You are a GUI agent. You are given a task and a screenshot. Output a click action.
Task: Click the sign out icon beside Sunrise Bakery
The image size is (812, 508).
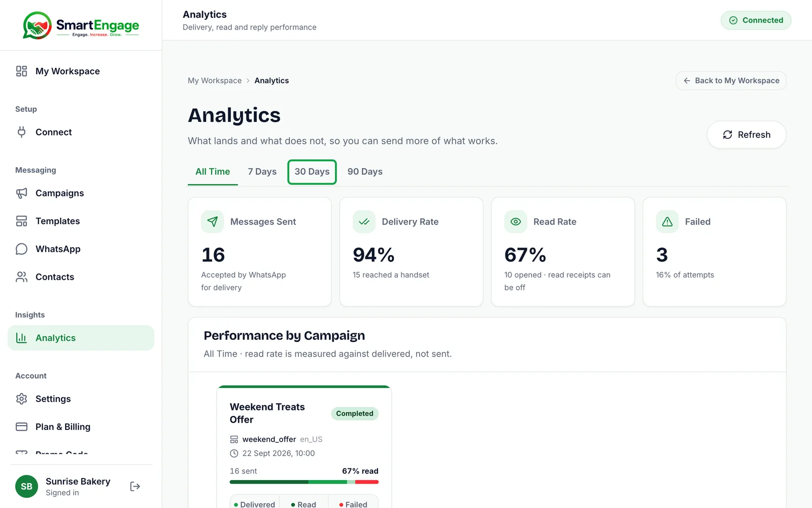tap(135, 487)
